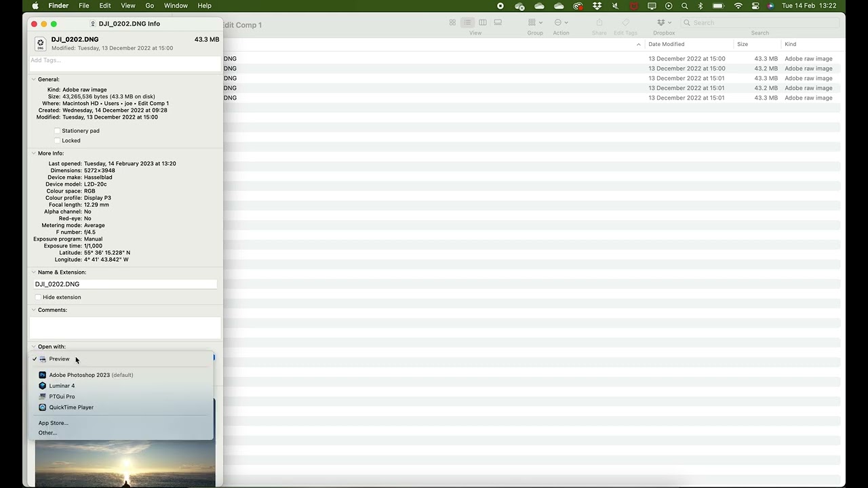Click the DNG file icon in Info header
The image size is (868, 488).
click(x=41, y=44)
